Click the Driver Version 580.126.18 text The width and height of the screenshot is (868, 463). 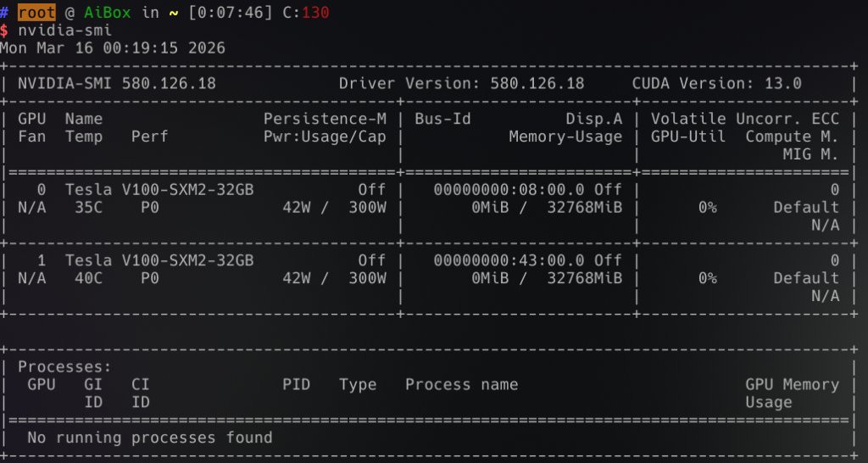[462, 84]
